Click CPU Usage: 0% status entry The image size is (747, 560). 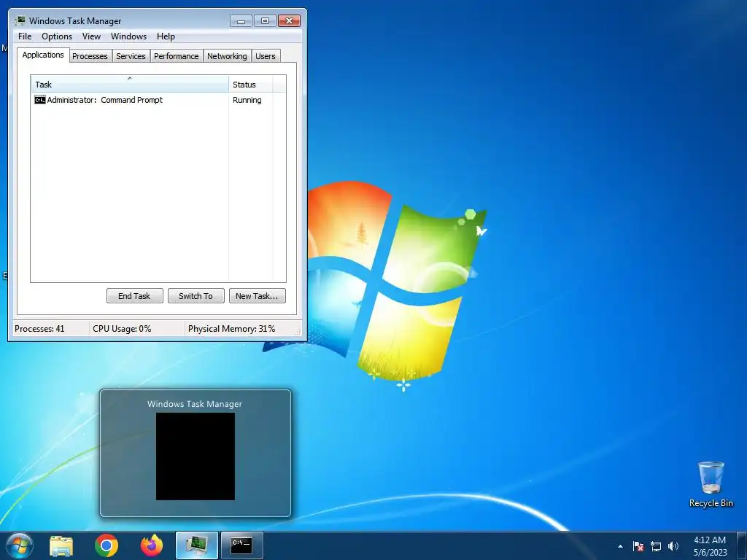coord(122,329)
